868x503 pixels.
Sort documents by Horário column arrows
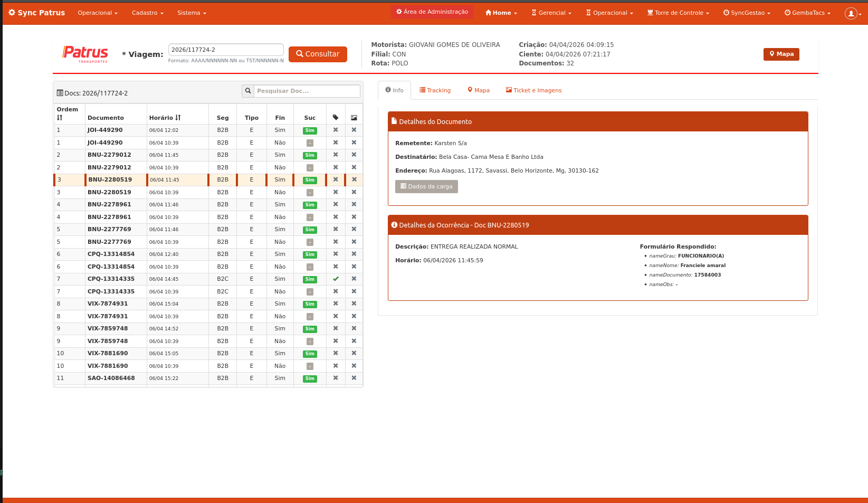[178, 118]
